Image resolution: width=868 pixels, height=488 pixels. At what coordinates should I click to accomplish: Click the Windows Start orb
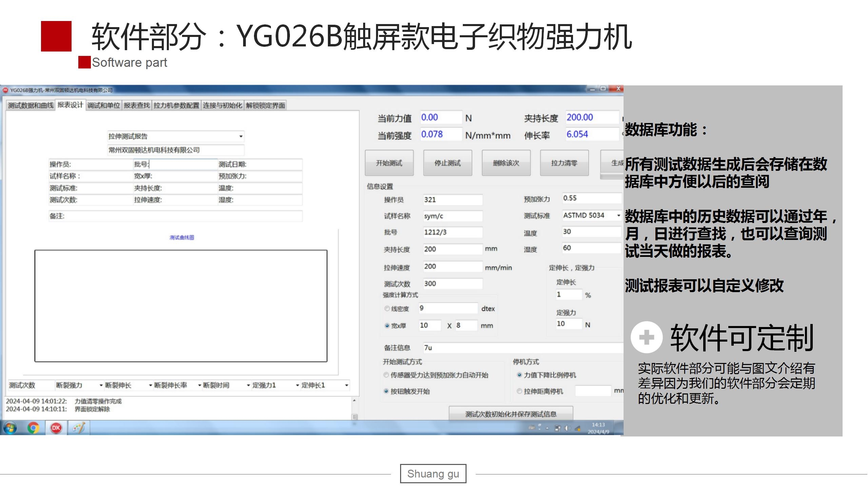click(10, 428)
